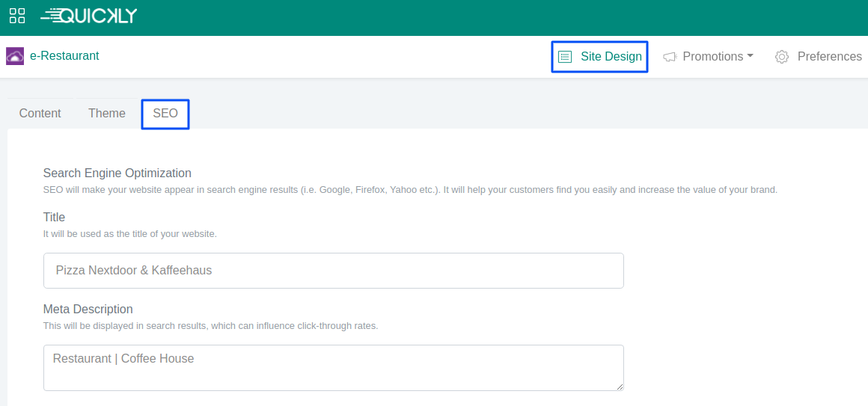
Task: Open the e-Restaurant home link
Action: click(x=64, y=56)
